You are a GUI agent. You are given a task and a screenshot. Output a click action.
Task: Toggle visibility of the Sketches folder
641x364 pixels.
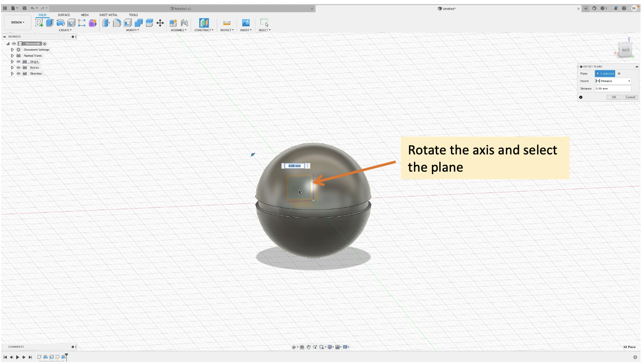pyautogui.click(x=18, y=73)
